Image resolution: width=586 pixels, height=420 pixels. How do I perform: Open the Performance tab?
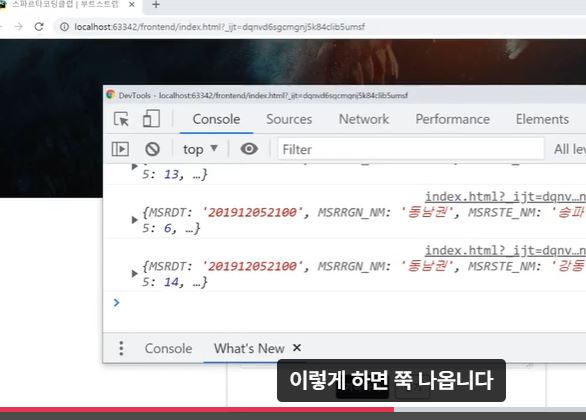453,119
